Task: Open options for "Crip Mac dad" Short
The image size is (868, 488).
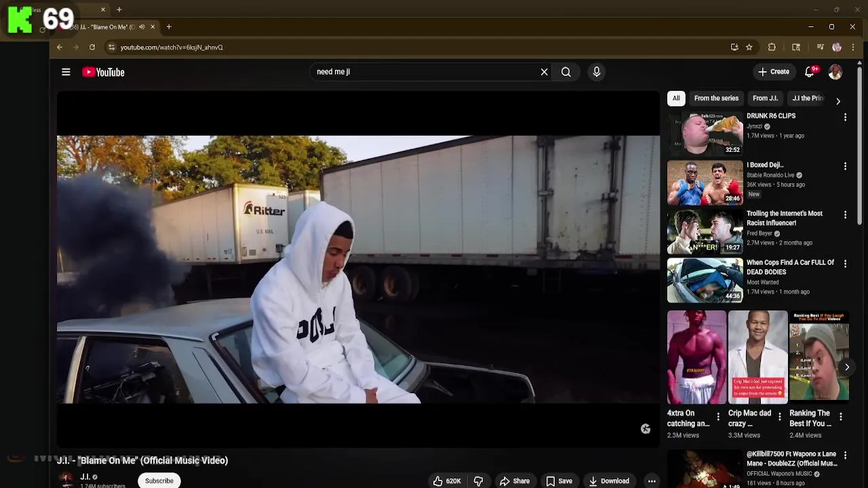Action: coord(779,417)
